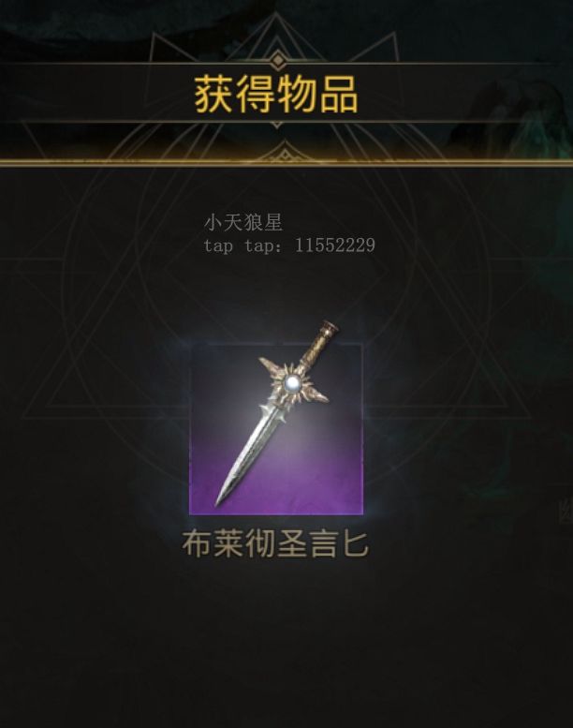
Task: Tap the diamond ornament above the title banner
Action: pyautogui.click(x=277, y=60)
